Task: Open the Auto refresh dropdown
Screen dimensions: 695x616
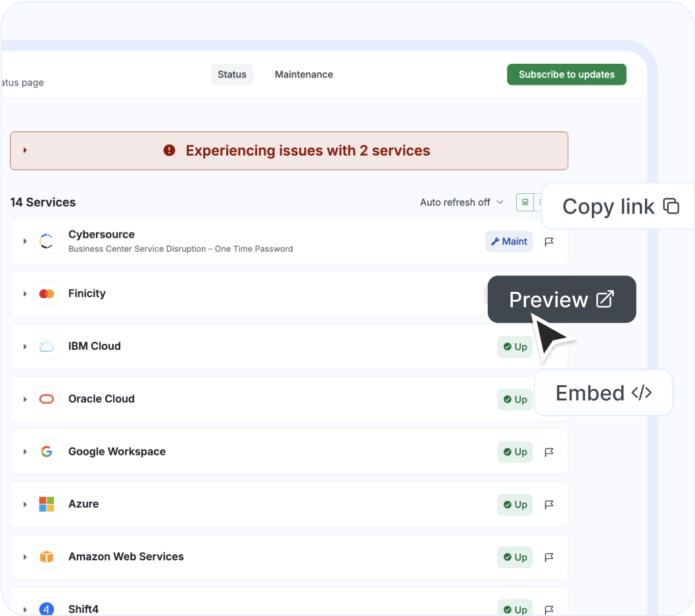Action: click(x=462, y=202)
